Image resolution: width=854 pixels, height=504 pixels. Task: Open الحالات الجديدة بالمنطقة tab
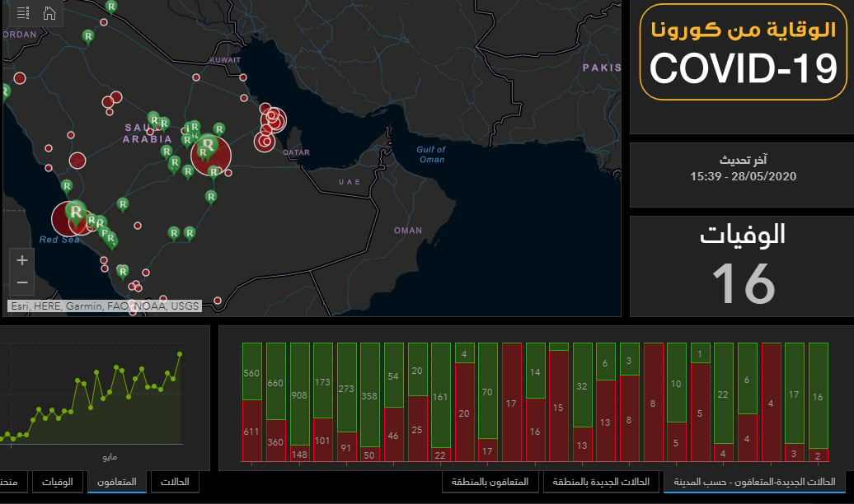click(601, 482)
